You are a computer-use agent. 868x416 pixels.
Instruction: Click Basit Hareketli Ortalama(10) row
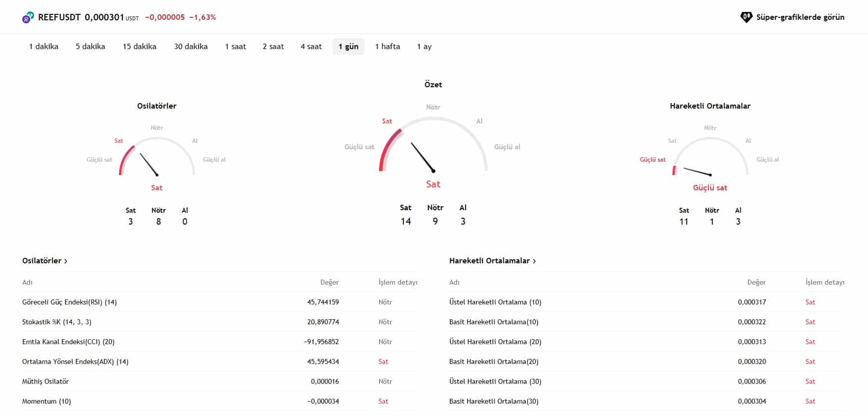coord(647,322)
